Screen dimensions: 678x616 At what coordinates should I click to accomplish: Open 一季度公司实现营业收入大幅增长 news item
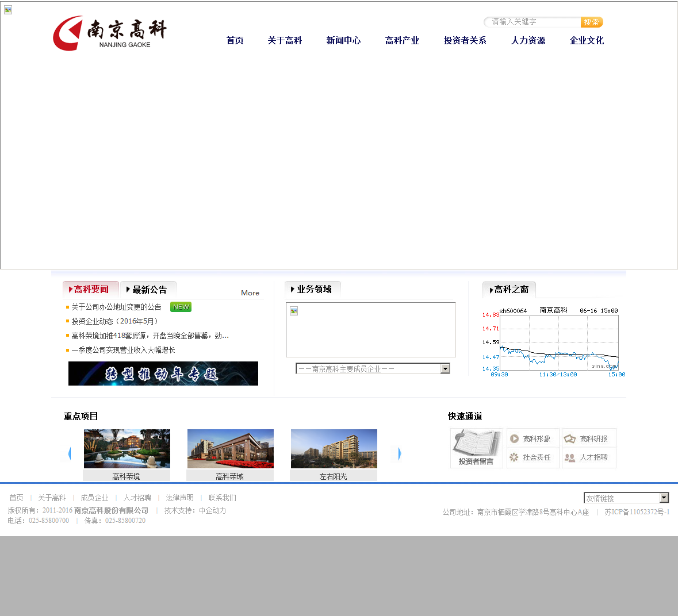point(123,350)
